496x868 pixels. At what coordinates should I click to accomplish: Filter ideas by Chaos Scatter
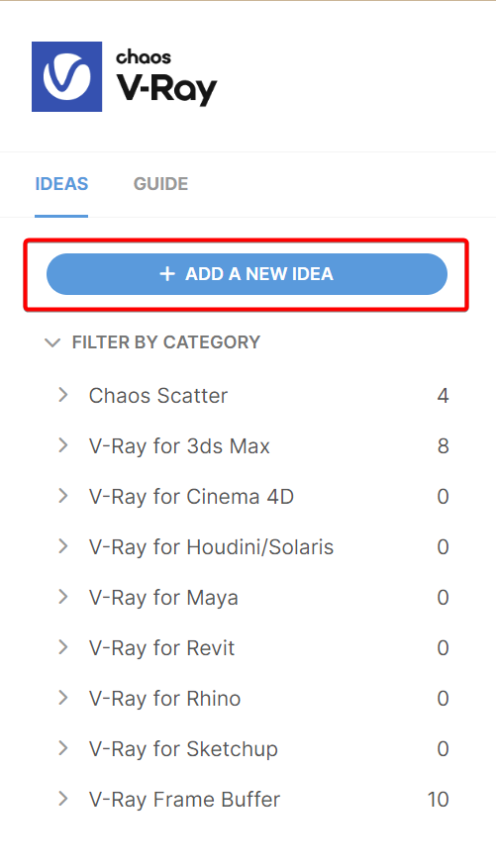coord(158,396)
